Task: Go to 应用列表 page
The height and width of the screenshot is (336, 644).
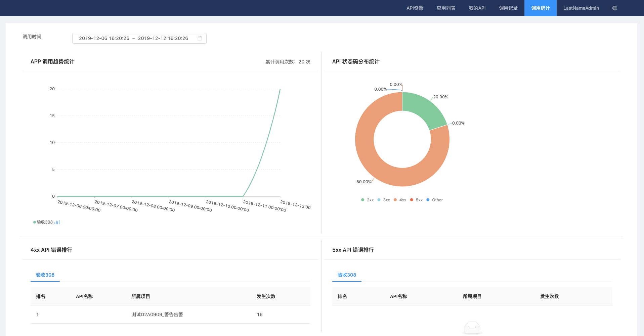Action: click(446, 8)
